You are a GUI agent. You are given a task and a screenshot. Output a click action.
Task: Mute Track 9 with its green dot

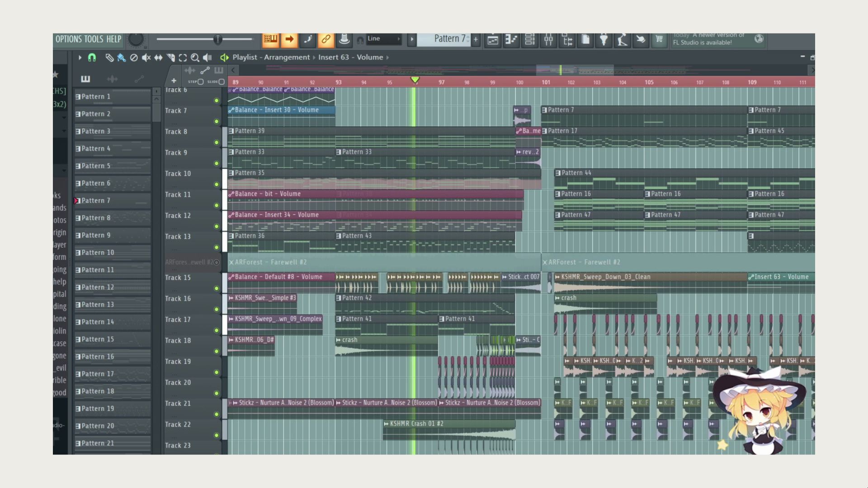click(x=216, y=164)
